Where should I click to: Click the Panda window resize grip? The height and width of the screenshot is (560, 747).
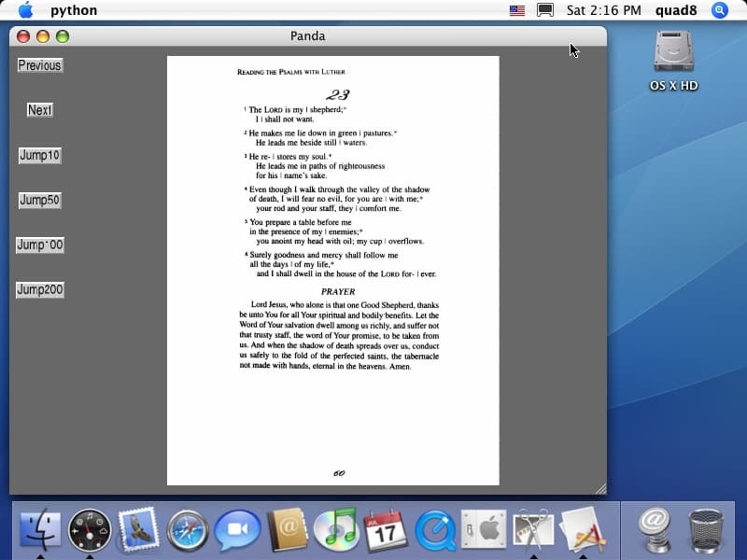[600, 488]
